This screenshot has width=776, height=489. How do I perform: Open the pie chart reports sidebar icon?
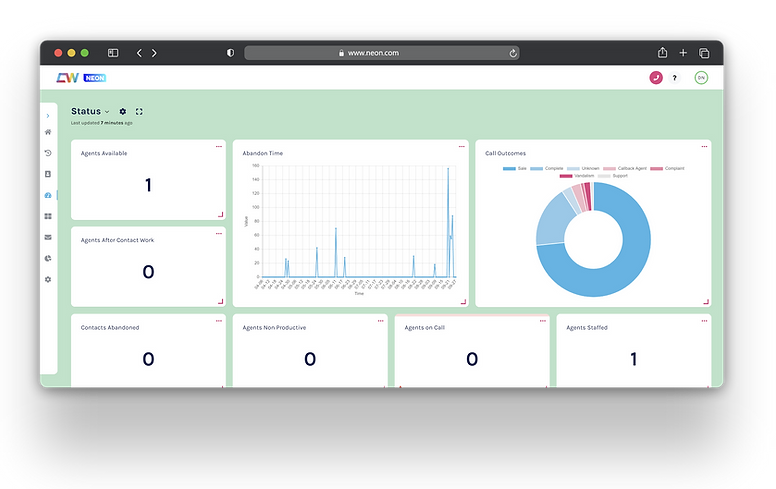48,258
